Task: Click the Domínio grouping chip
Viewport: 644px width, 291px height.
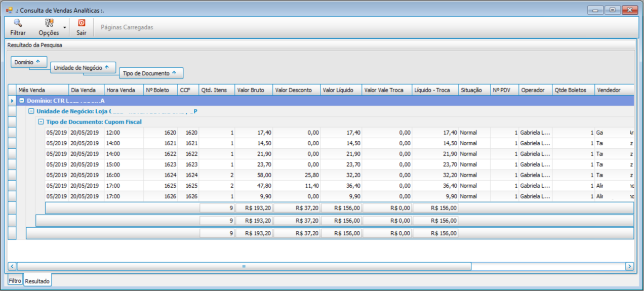Action: point(29,62)
